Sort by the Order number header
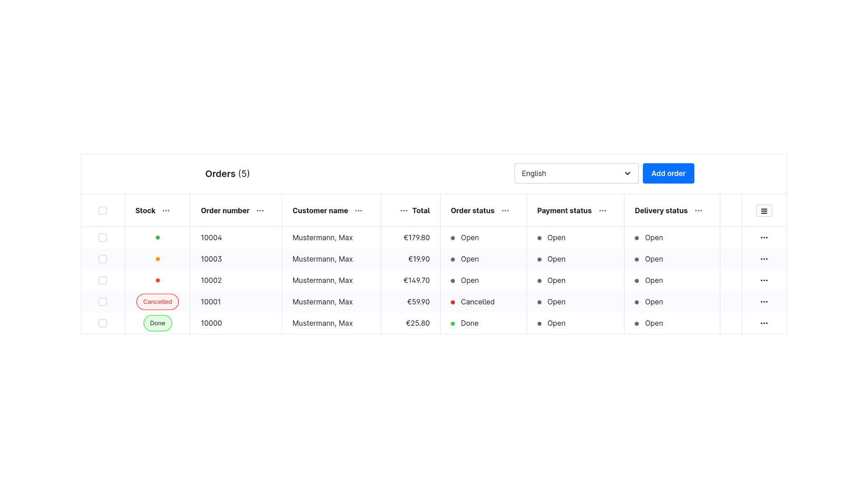The image size is (868, 488). coord(225,211)
